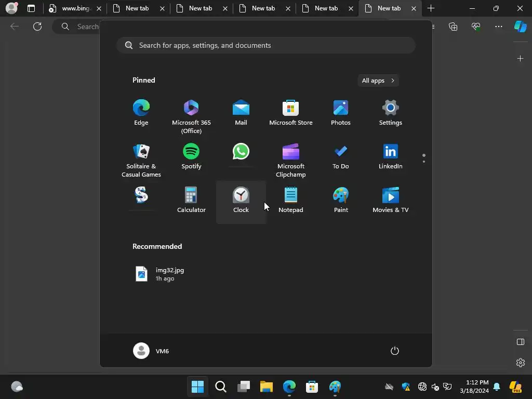The height and width of the screenshot is (399, 532).
Task: Open Spotify
Action: coord(191,156)
